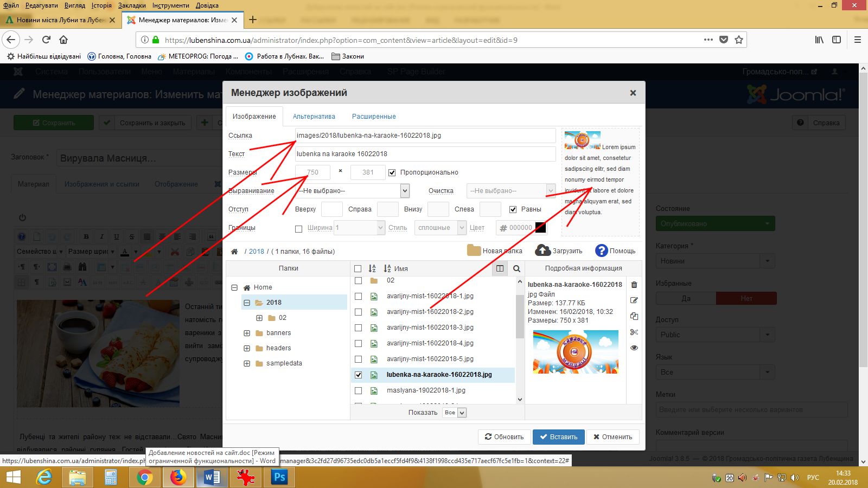Click the rename file pencil icon
This screenshot has width=868, height=488.
[634, 300]
